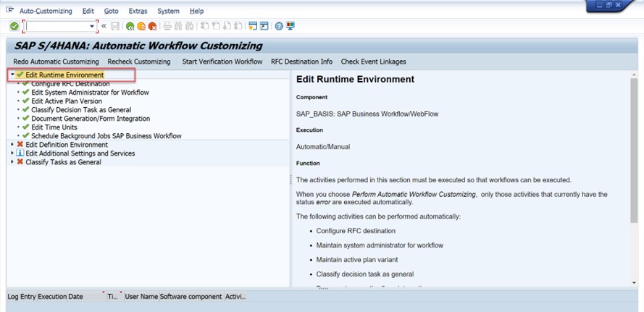Screen dimensions: 644x312
Task: Open the Goto menu
Action: 112,11
